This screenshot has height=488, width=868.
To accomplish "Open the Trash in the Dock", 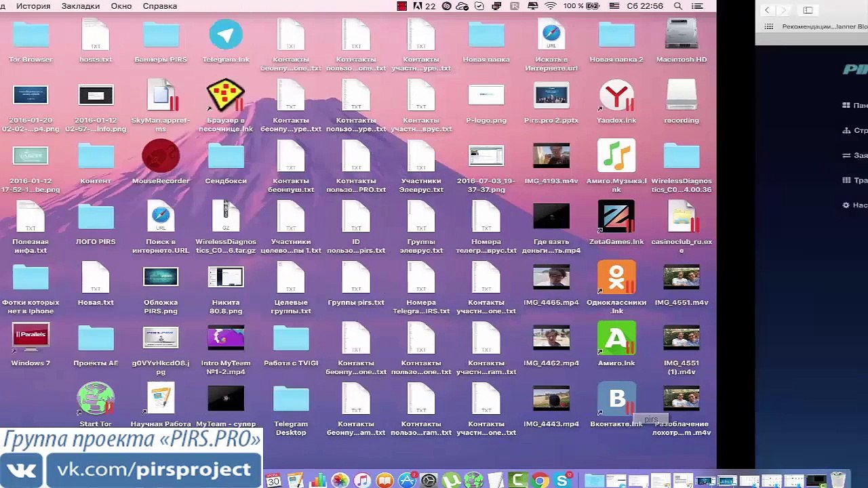I will (838, 480).
